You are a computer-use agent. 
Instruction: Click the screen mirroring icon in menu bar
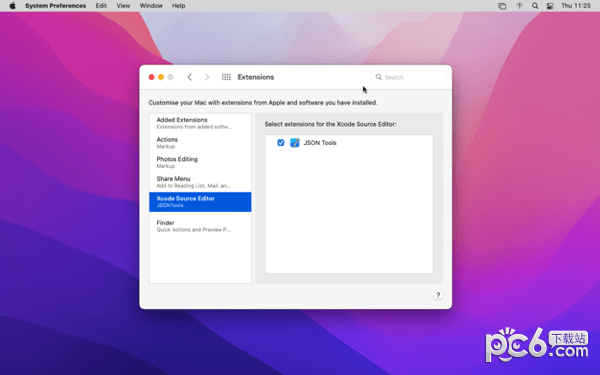502,6
